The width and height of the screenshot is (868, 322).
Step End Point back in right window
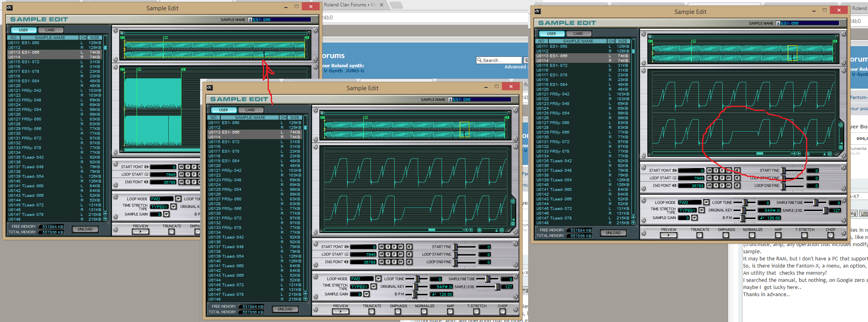[x=716, y=186]
